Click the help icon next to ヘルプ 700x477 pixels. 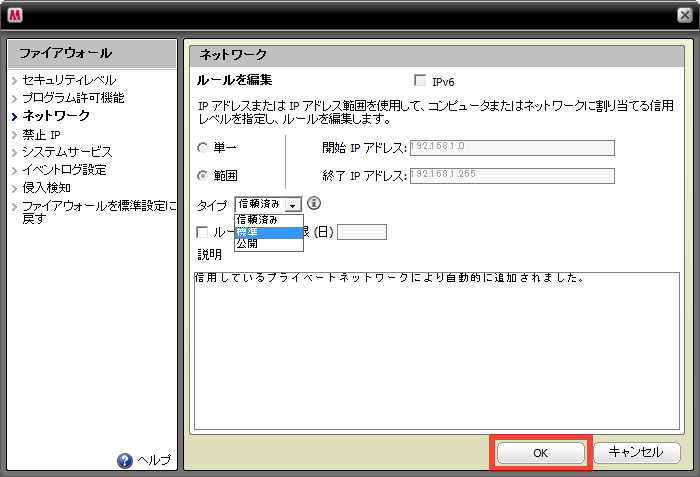125,460
